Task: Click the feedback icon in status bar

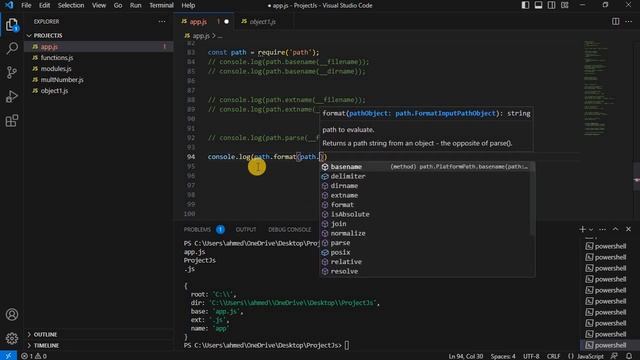Action: (614, 356)
